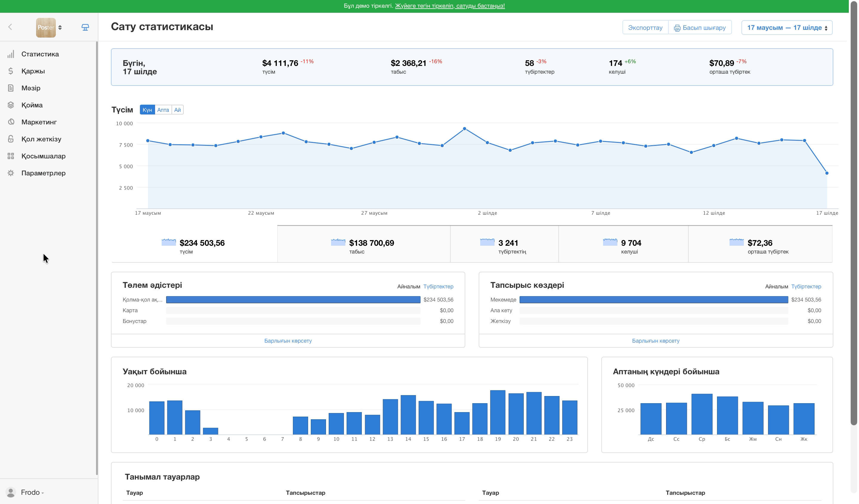The height and width of the screenshot is (504, 859).
Task: Open the Қол жеткізу lock icon
Action: (11, 139)
